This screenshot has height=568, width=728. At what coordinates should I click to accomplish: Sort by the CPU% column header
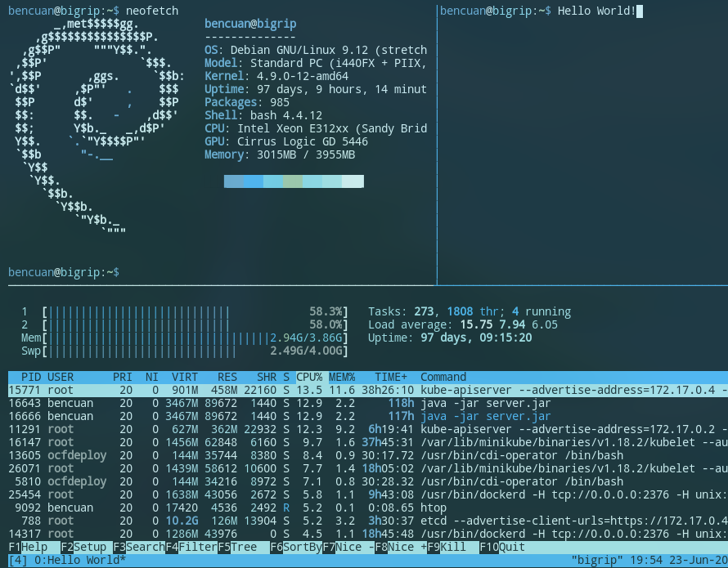[309, 377]
